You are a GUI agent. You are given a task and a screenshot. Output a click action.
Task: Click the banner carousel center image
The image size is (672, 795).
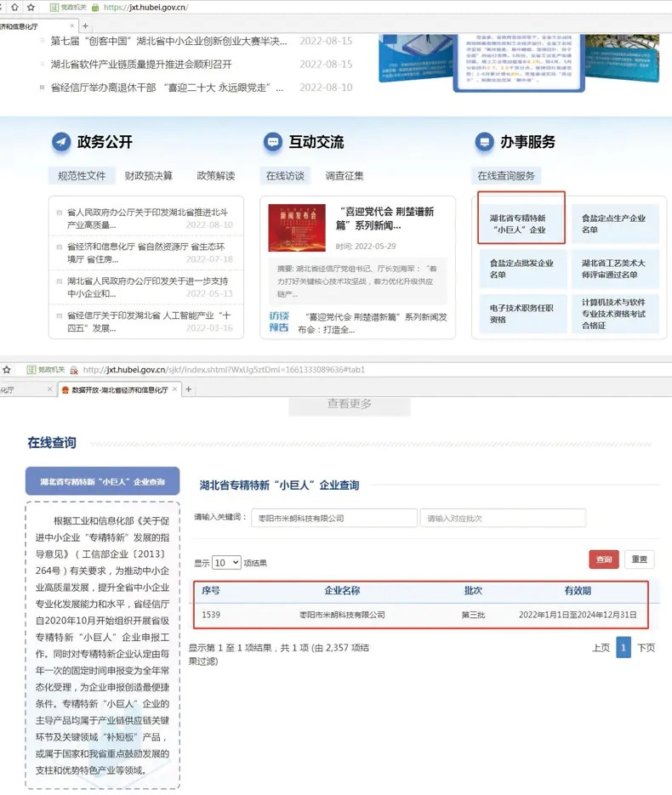(519, 63)
